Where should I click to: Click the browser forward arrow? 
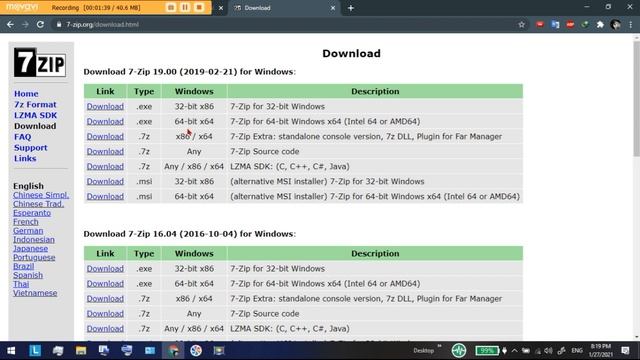[25, 24]
